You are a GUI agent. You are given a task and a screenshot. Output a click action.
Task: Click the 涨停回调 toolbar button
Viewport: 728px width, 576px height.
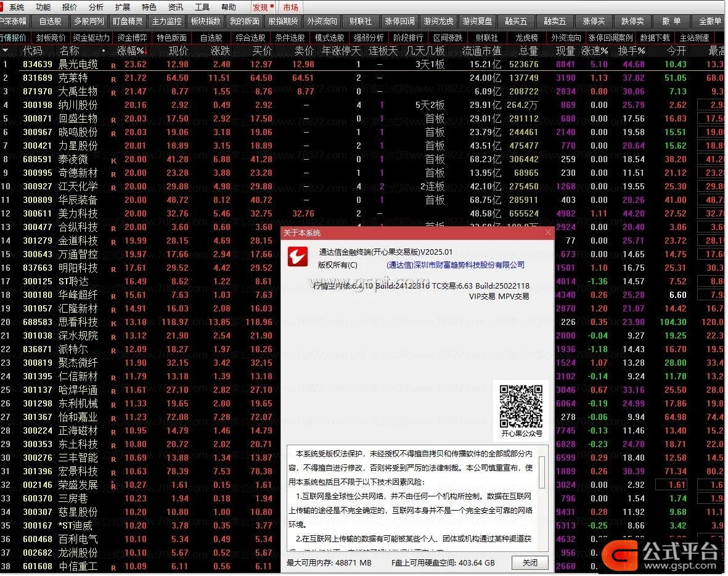tap(399, 21)
